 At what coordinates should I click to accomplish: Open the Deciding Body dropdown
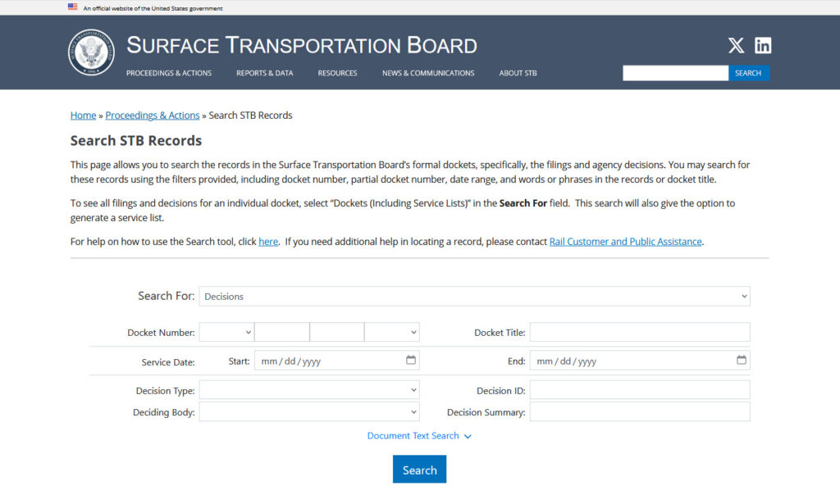308,412
